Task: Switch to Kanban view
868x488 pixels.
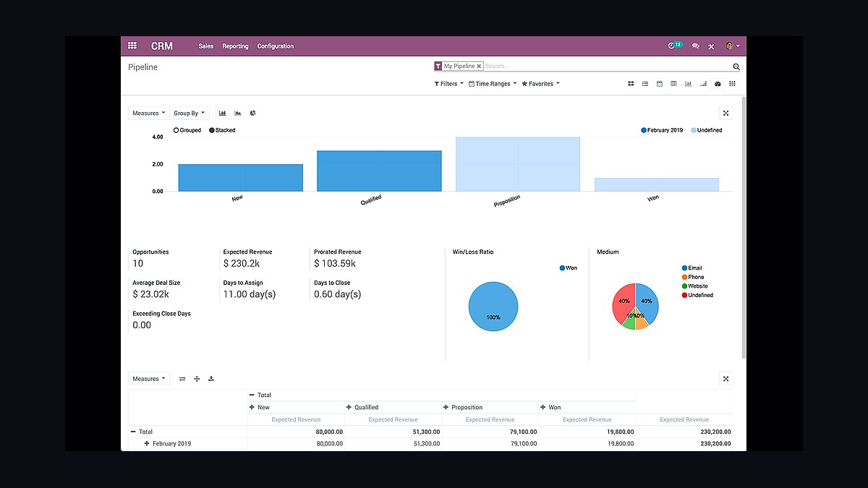Action: point(631,84)
